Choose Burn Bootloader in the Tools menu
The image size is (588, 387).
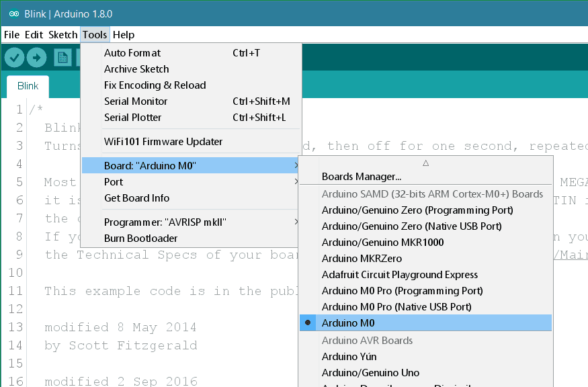coord(140,239)
